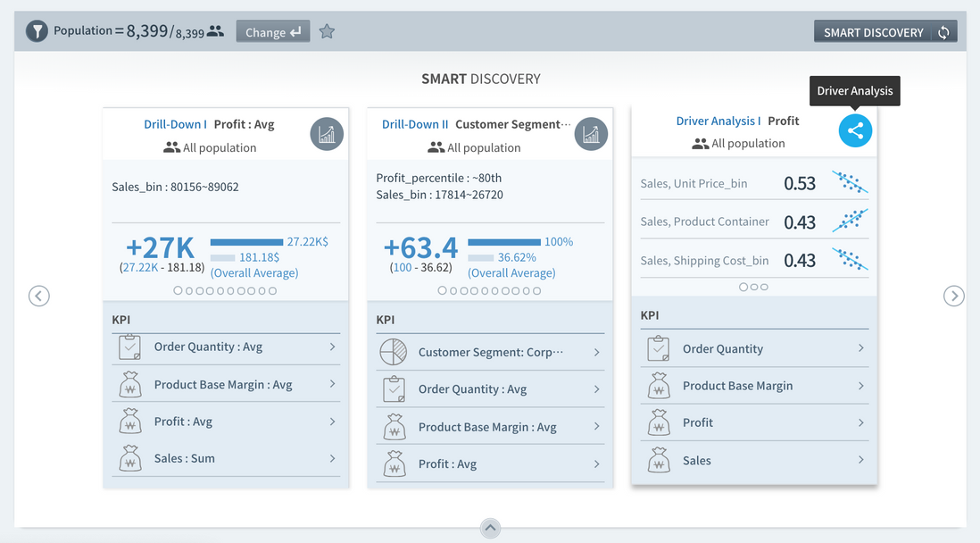Click scatter icon for Sales, Shipping Cost_bin

pos(850,259)
